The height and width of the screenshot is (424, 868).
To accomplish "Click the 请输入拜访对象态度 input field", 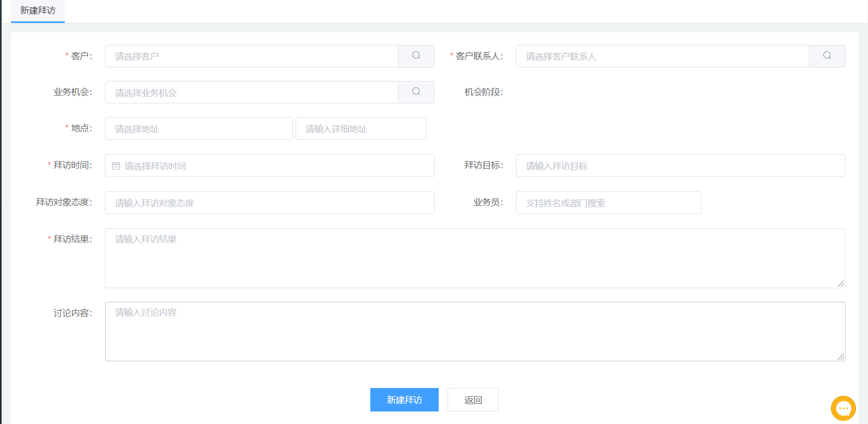I will 269,203.
